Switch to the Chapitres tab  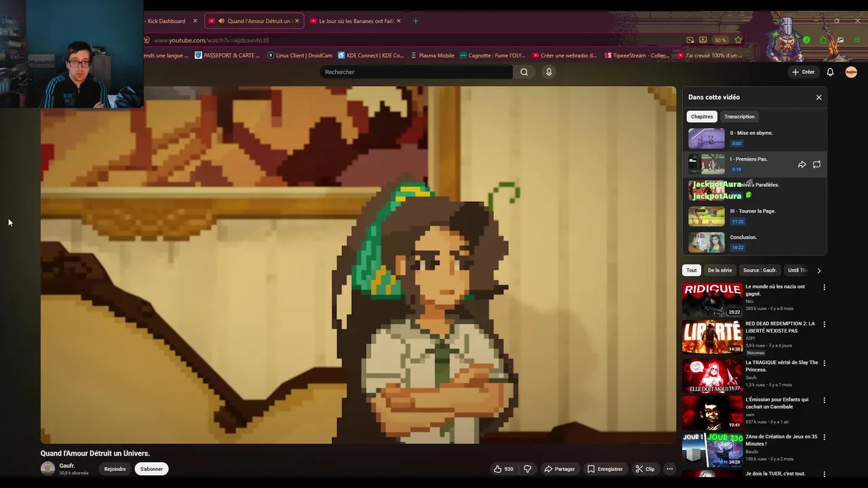coord(702,117)
